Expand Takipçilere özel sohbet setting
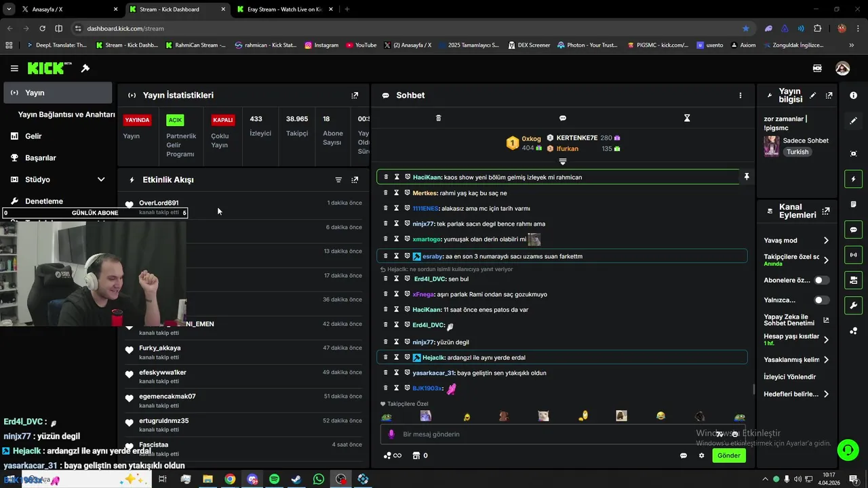 (826, 260)
